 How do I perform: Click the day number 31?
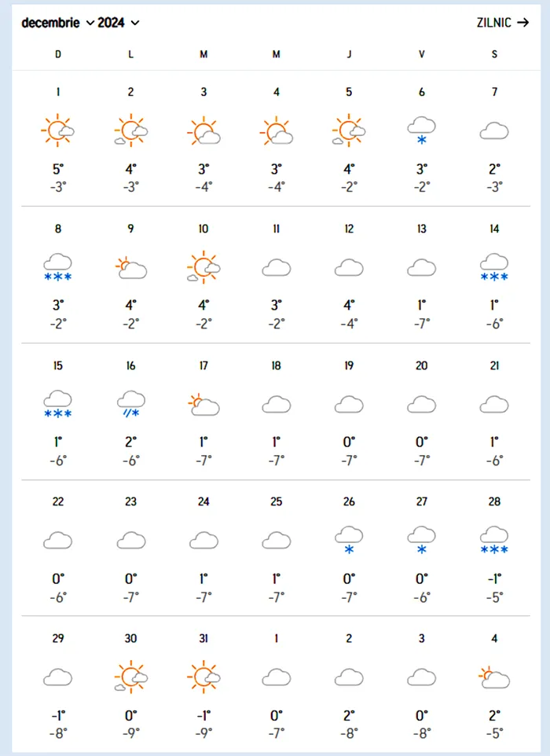pyautogui.click(x=203, y=639)
